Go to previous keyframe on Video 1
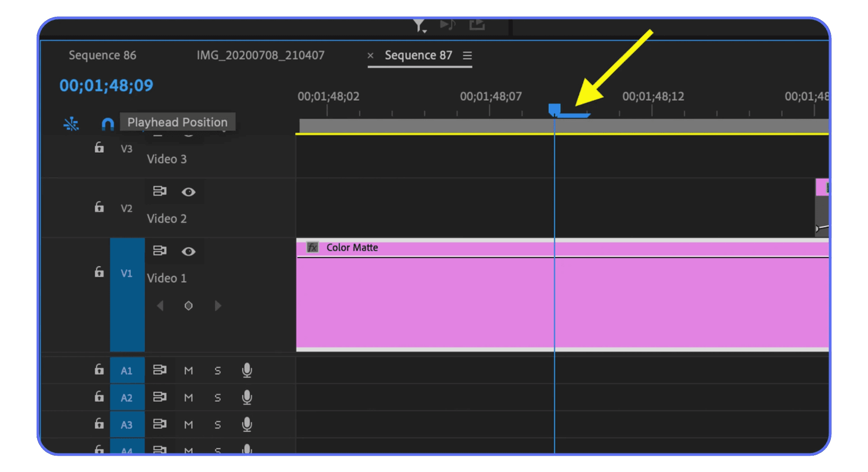 [x=160, y=305]
